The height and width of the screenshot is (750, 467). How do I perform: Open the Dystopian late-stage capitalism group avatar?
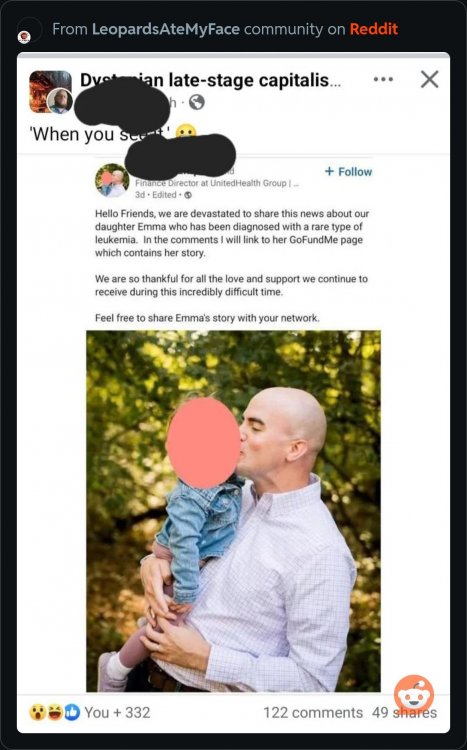tap(50, 91)
